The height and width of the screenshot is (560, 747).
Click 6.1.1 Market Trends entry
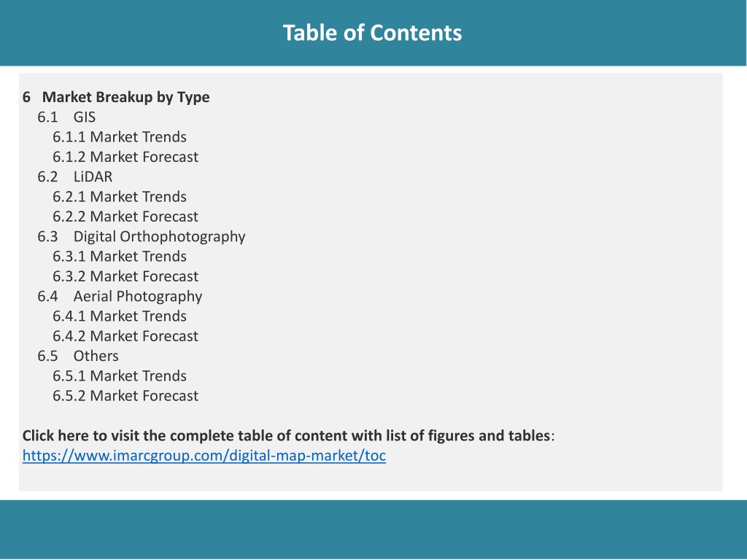coord(120,137)
